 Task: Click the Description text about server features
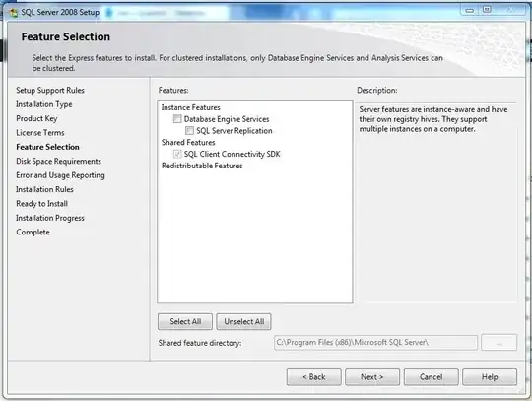click(x=433, y=119)
